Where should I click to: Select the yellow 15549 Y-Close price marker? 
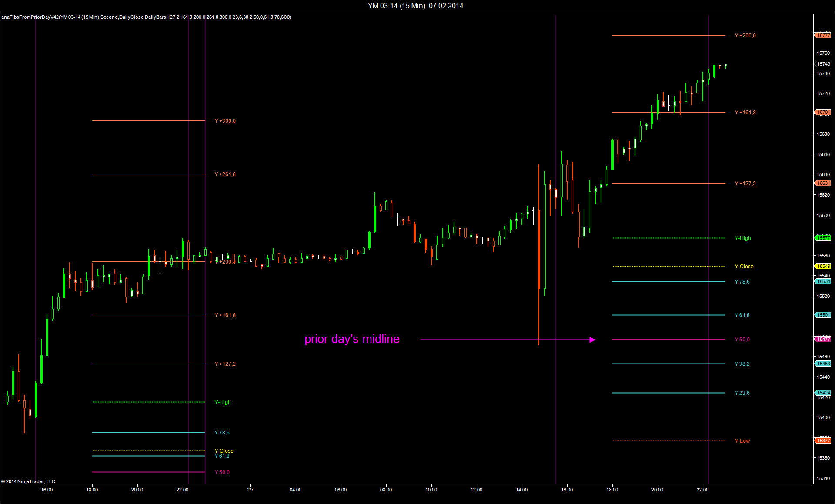coord(823,266)
